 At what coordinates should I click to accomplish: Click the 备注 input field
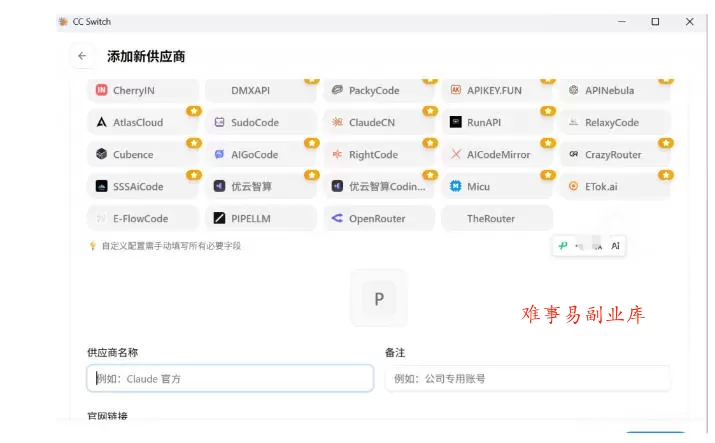[x=528, y=378]
